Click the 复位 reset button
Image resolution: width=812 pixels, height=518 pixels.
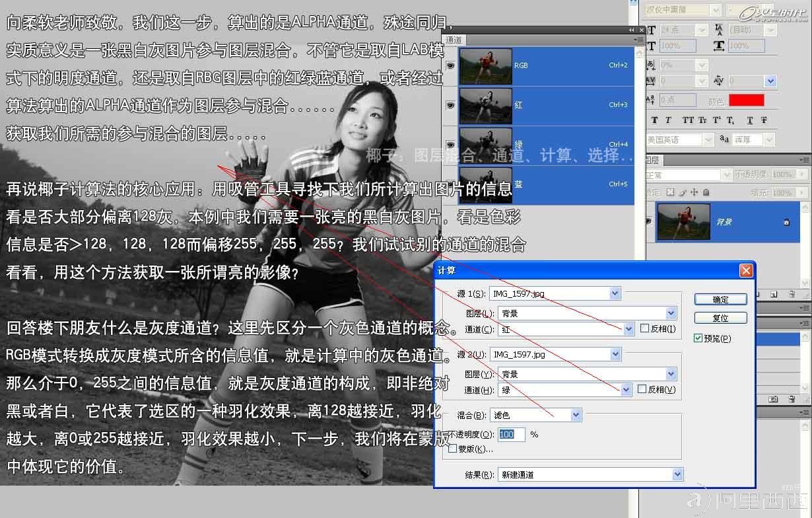(x=720, y=318)
